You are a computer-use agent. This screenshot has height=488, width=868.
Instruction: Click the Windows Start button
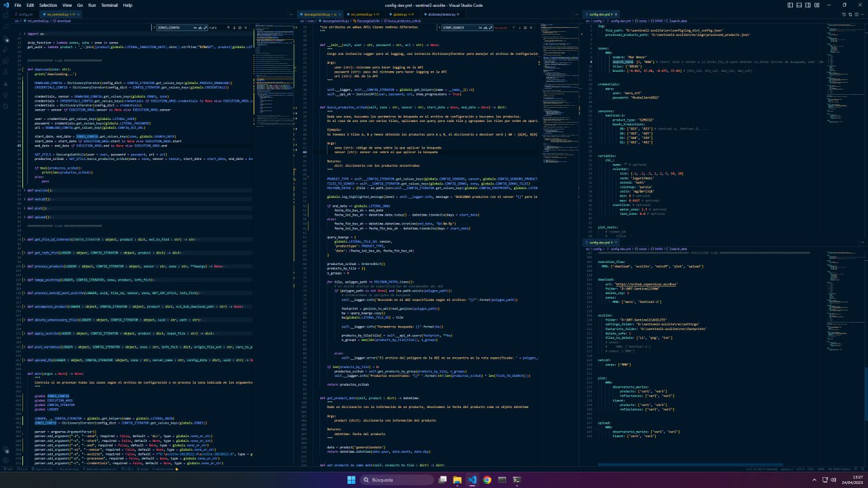(351, 480)
